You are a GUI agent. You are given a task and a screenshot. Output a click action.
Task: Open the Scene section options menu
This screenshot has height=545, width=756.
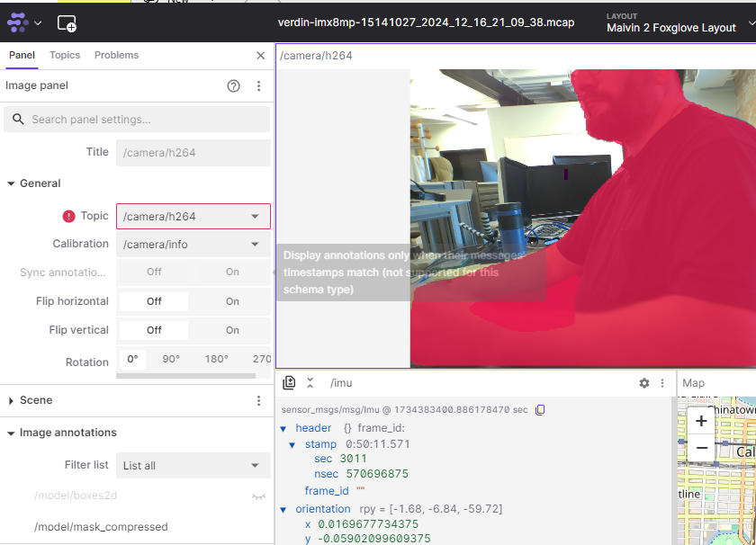click(258, 401)
